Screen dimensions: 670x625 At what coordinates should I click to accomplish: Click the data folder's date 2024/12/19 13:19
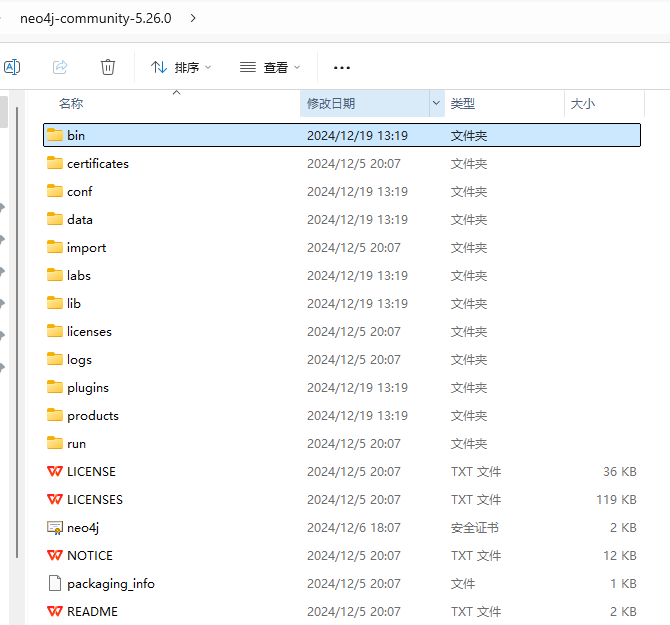click(x=357, y=219)
